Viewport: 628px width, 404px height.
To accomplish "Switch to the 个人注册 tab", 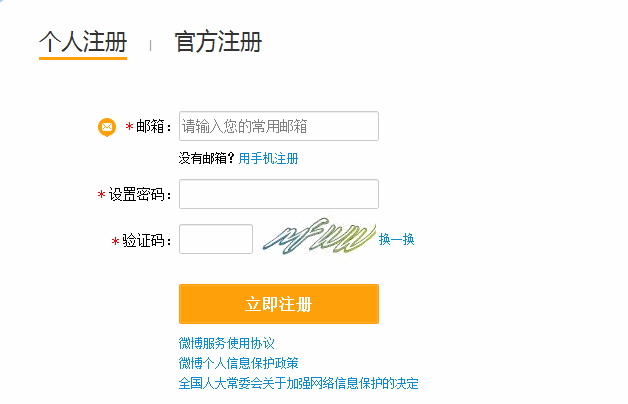I will pyautogui.click(x=83, y=42).
